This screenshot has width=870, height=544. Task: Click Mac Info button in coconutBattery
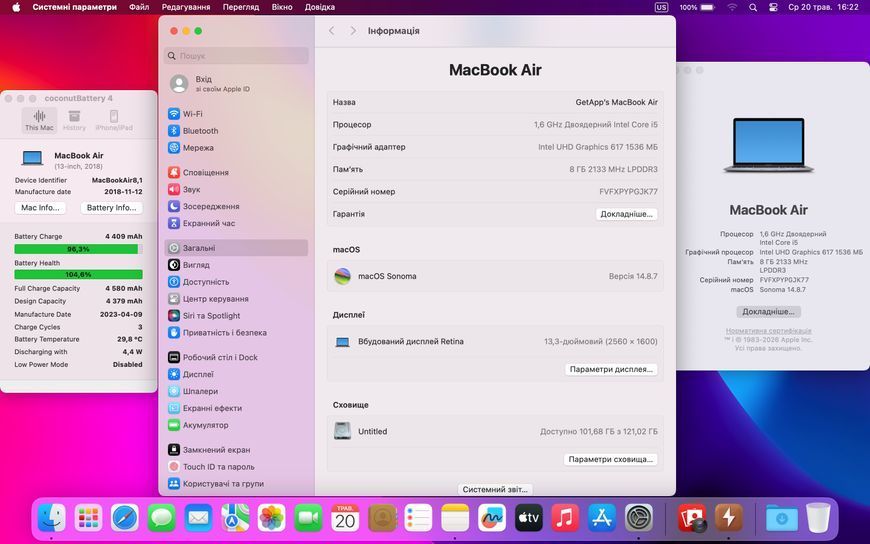[40, 208]
